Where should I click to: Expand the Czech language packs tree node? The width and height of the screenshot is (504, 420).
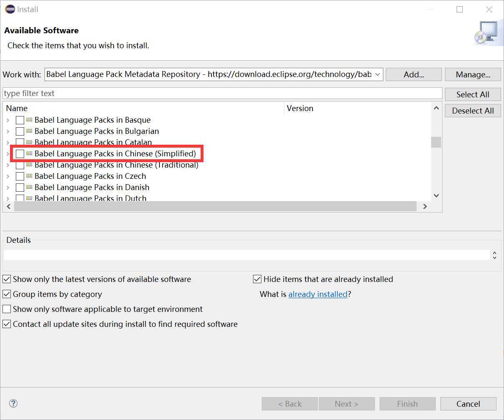click(8, 176)
